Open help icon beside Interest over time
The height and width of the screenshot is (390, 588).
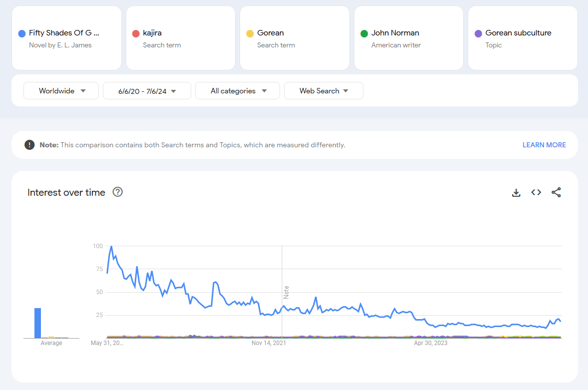pos(118,192)
